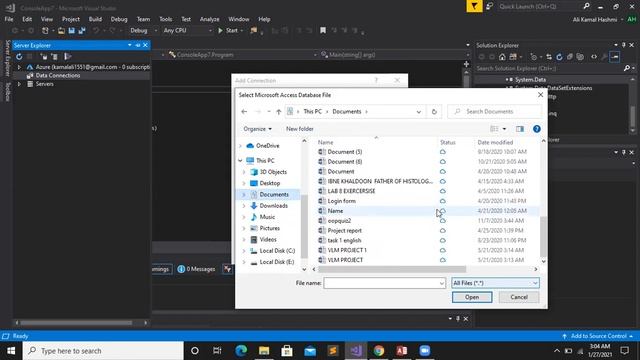Open File Explorer from taskbar

coord(264,351)
